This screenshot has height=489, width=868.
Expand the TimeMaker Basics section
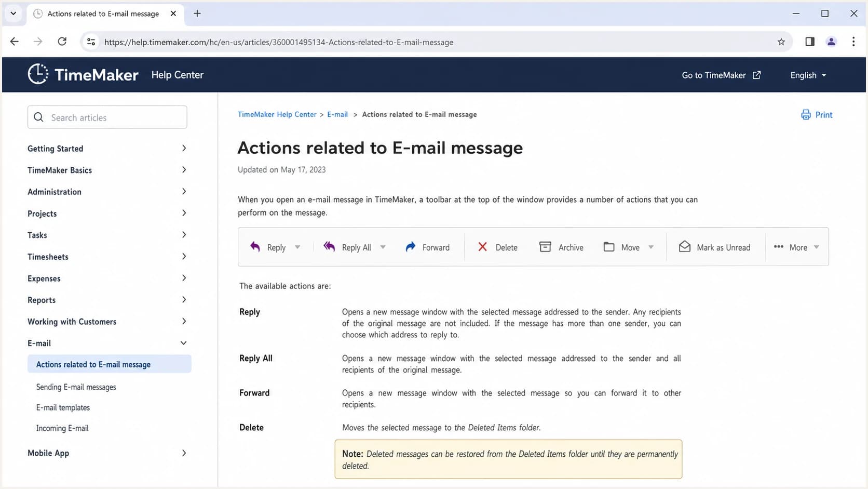click(184, 170)
